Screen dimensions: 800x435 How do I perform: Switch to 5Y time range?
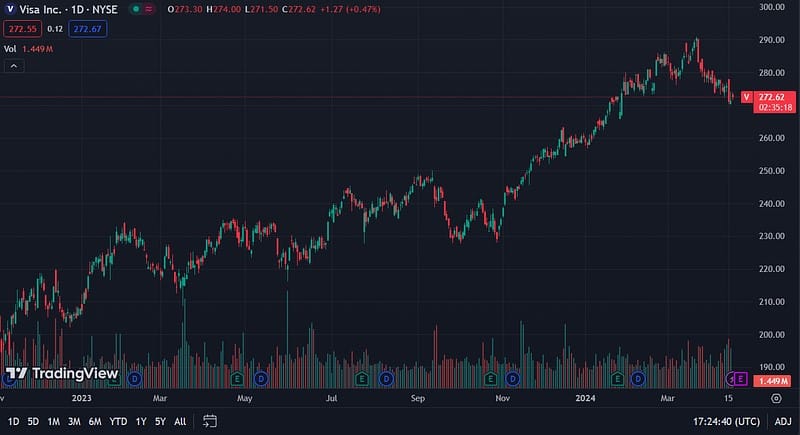(160, 421)
